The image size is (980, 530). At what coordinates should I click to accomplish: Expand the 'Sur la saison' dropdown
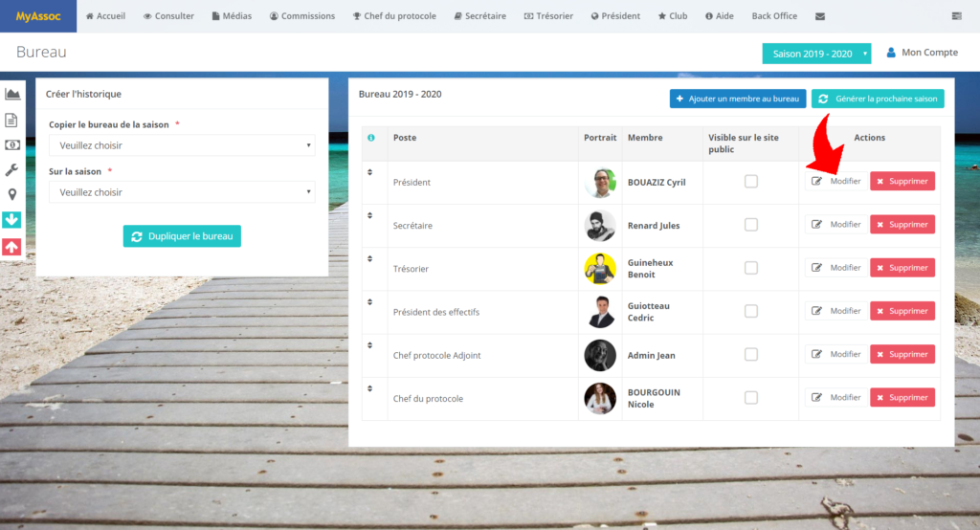click(182, 192)
